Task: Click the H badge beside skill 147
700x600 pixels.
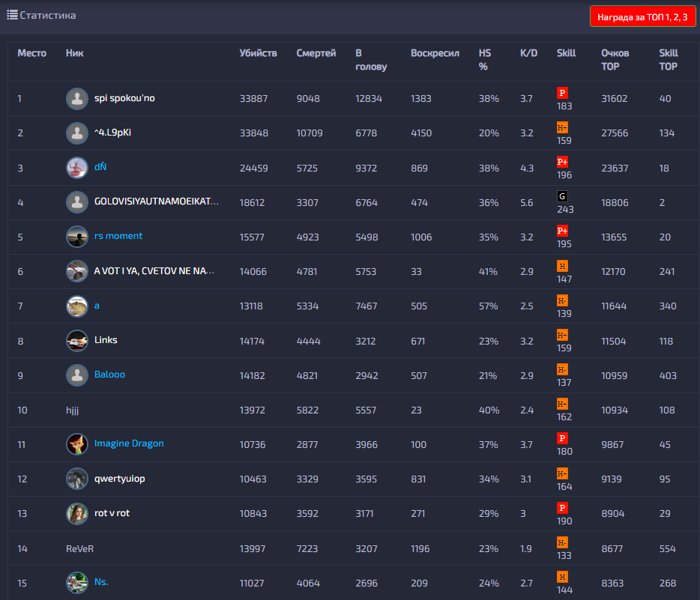Action: tap(562, 266)
